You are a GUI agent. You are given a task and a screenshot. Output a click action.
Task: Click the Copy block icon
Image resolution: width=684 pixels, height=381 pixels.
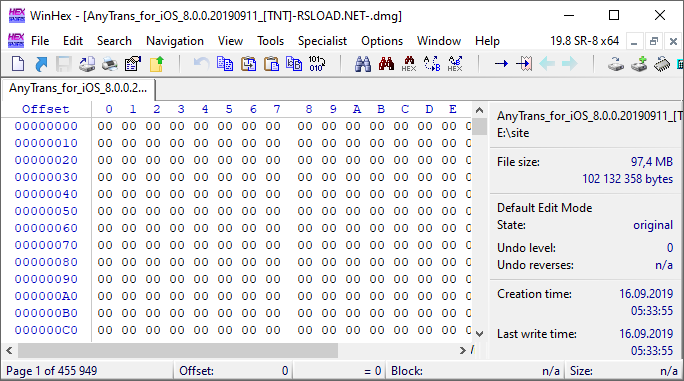[x=225, y=64]
